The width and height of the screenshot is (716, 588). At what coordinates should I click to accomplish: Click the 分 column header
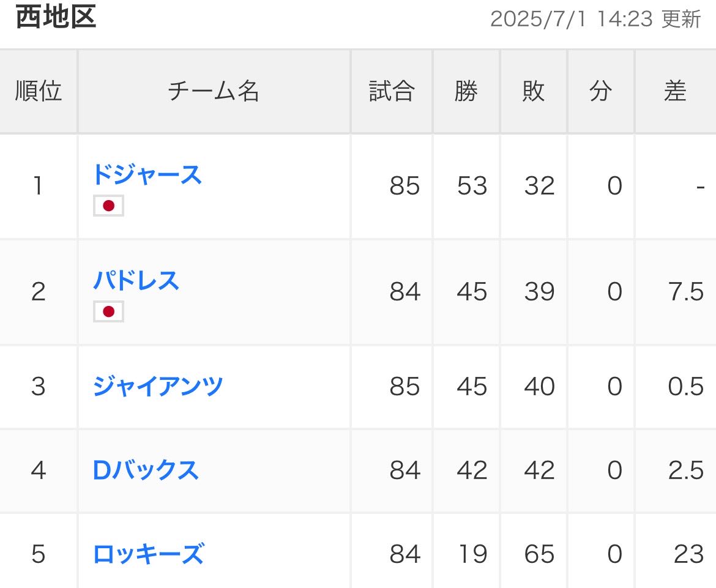[x=600, y=91]
